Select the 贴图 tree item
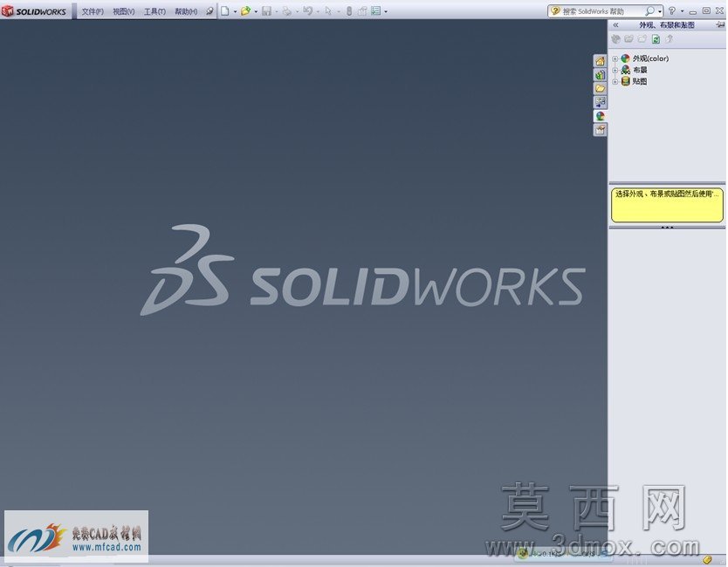Viewport: 728px width, 567px height. click(635, 81)
